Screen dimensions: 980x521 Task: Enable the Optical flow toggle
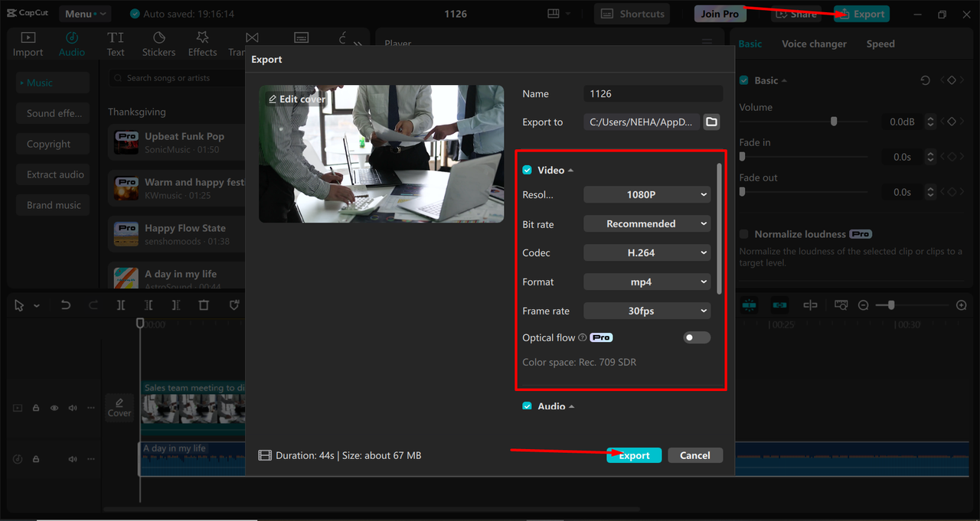pos(696,337)
